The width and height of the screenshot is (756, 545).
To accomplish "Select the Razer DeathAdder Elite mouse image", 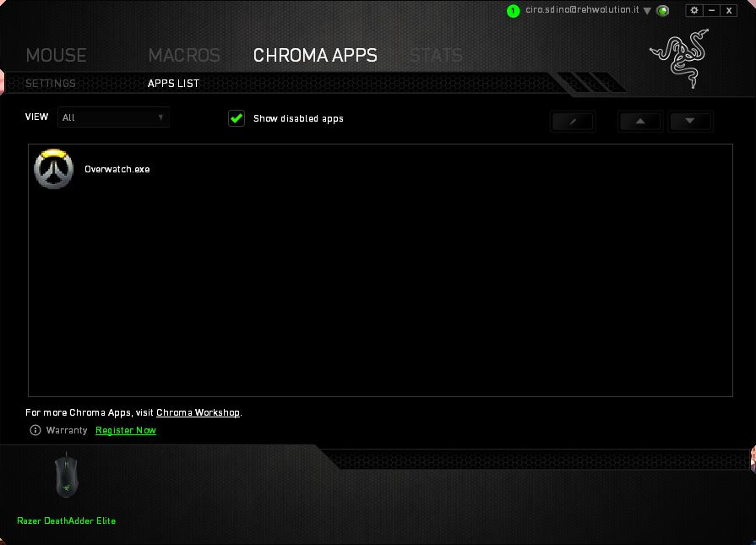I will (65, 476).
